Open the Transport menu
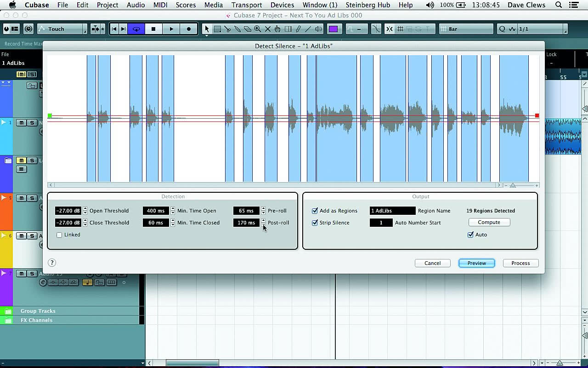 tap(246, 5)
